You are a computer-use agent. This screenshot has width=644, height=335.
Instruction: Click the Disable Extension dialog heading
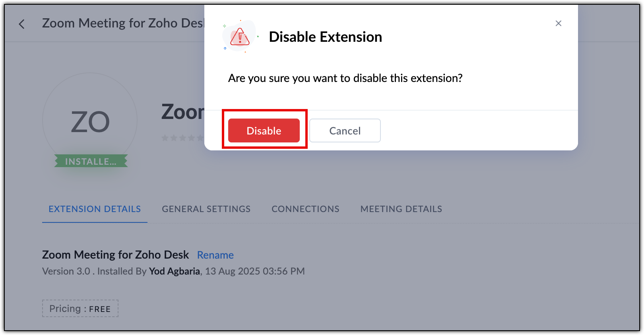pyautogui.click(x=325, y=37)
